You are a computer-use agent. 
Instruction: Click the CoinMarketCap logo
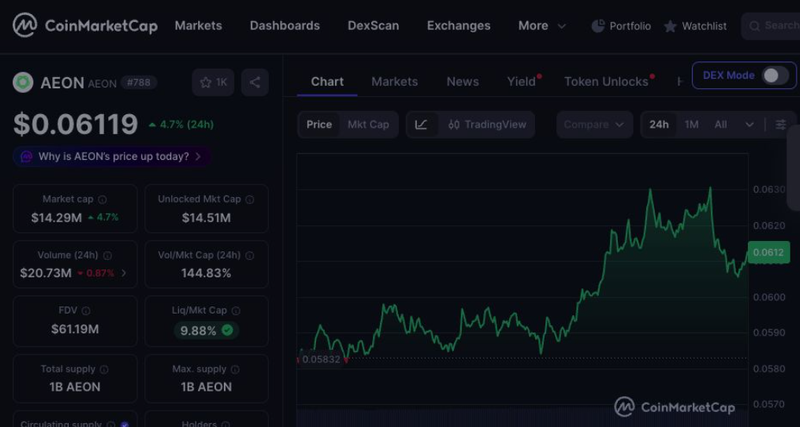(x=85, y=26)
